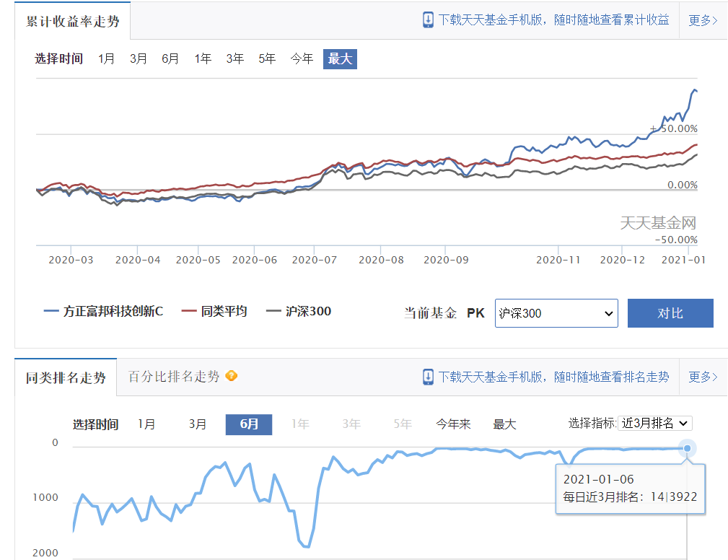This screenshot has height=560, width=728.
Task: Switch to 同类排名走势 tab
Action: click(66, 377)
